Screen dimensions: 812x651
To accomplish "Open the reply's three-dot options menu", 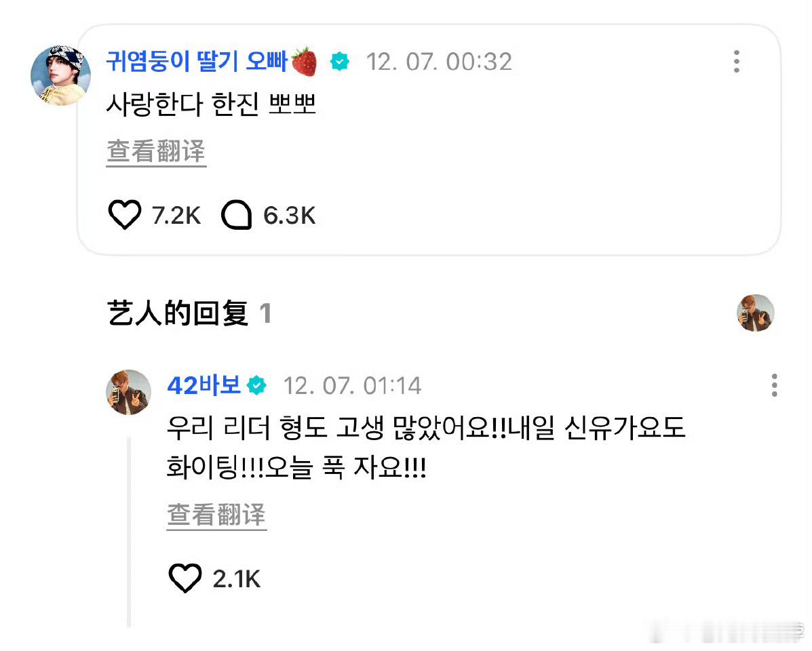I will [774, 386].
